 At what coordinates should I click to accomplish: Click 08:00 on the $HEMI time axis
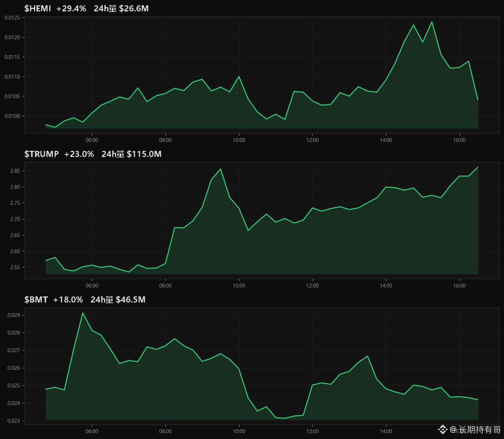click(165, 140)
